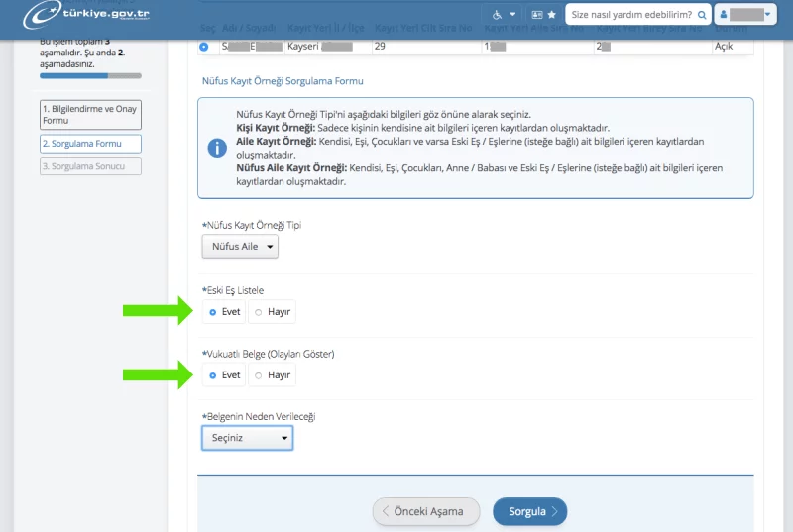Click the user profile icon
This screenshot has height=532, width=793.
tap(724, 15)
